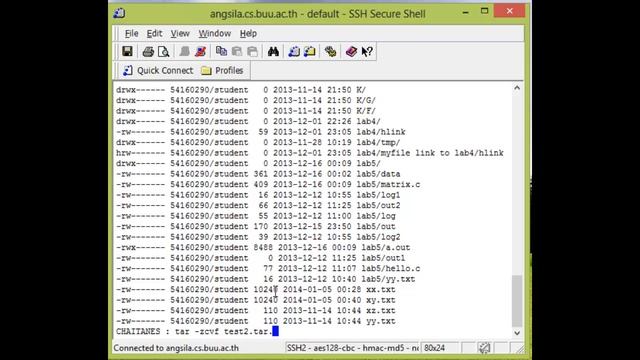640x360 pixels.
Task: Click the 'K/G/' directory entry
Action: pos(366,100)
